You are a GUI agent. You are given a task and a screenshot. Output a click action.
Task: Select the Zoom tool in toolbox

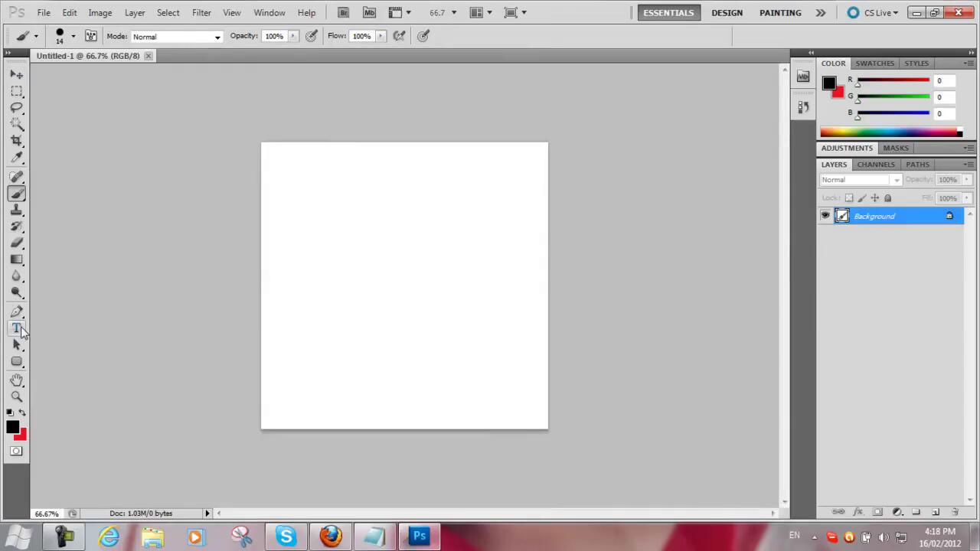pyautogui.click(x=16, y=396)
